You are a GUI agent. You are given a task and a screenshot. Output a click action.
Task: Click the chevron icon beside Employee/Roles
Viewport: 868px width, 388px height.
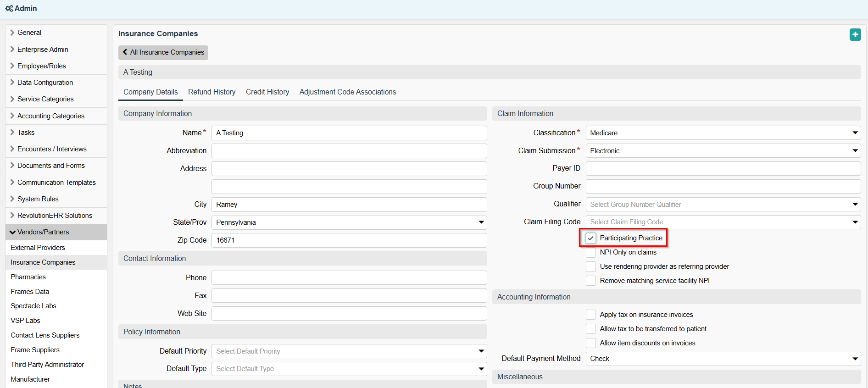pyautogui.click(x=12, y=66)
